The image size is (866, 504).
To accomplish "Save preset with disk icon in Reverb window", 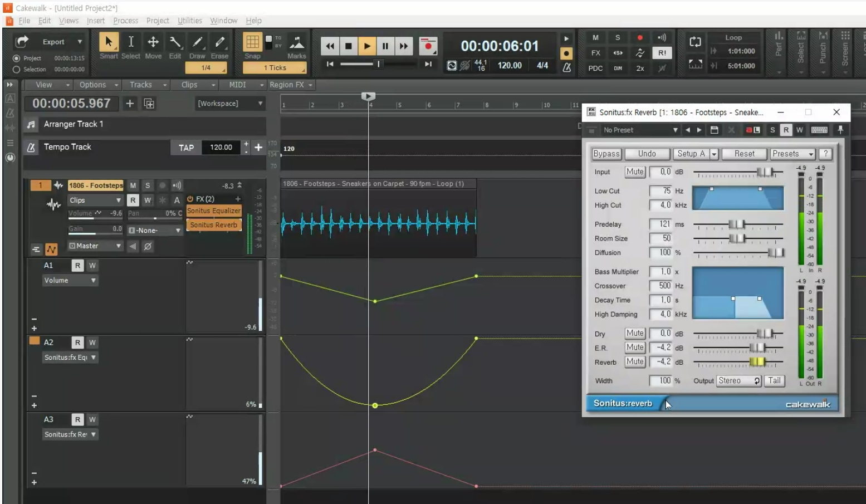I will tap(715, 130).
